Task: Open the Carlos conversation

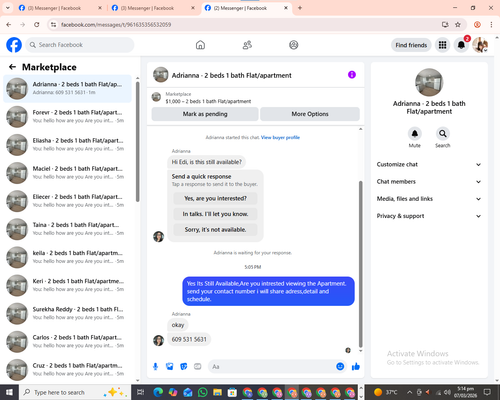Action: [67, 342]
